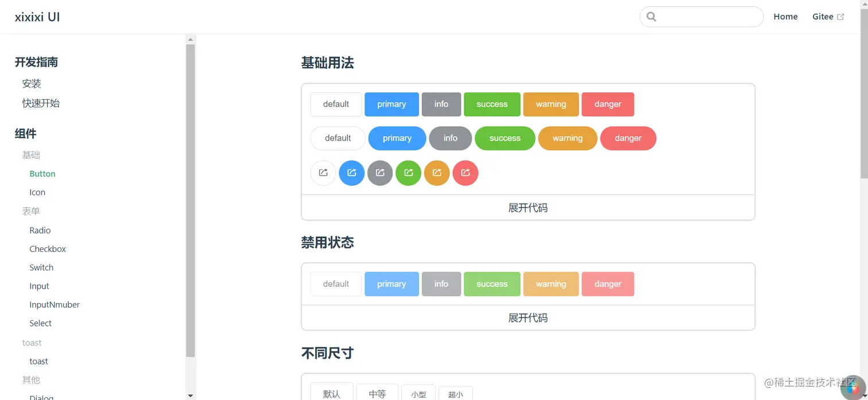868x400 pixels.
Task: Click the 中等 size button
Action: tap(377, 392)
